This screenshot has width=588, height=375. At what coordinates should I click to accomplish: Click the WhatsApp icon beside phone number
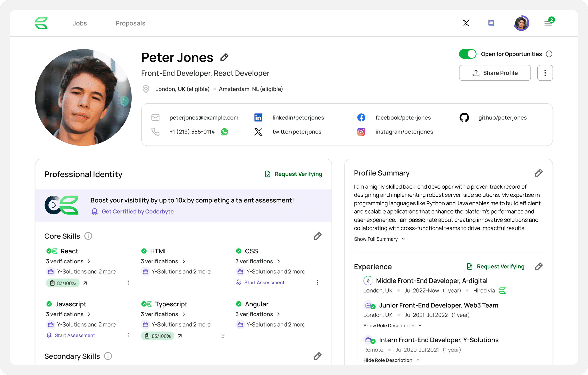(224, 132)
